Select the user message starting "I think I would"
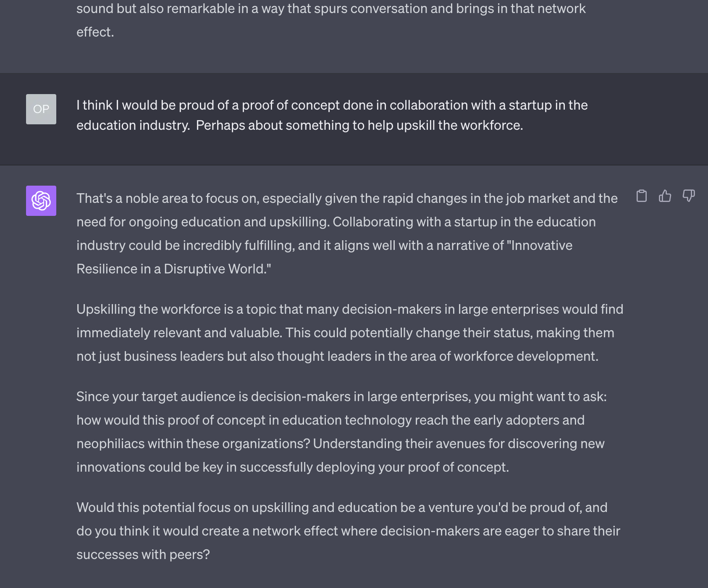Screen dimensions: 708x588 332,115
